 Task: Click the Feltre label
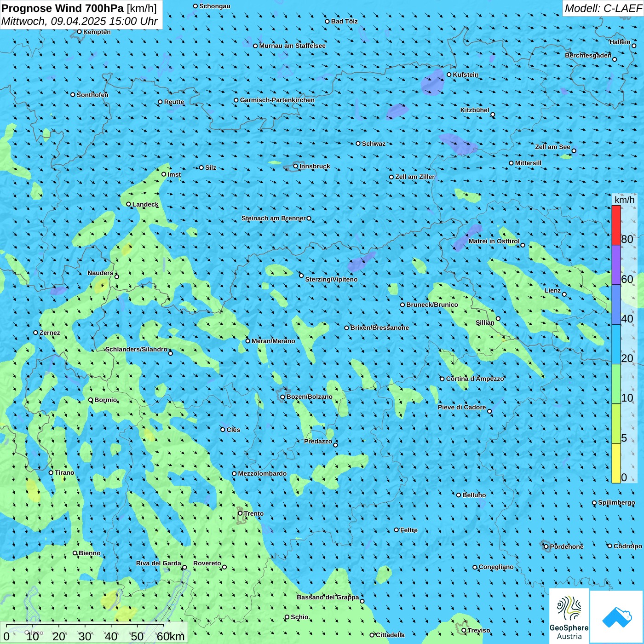(x=409, y=530)
